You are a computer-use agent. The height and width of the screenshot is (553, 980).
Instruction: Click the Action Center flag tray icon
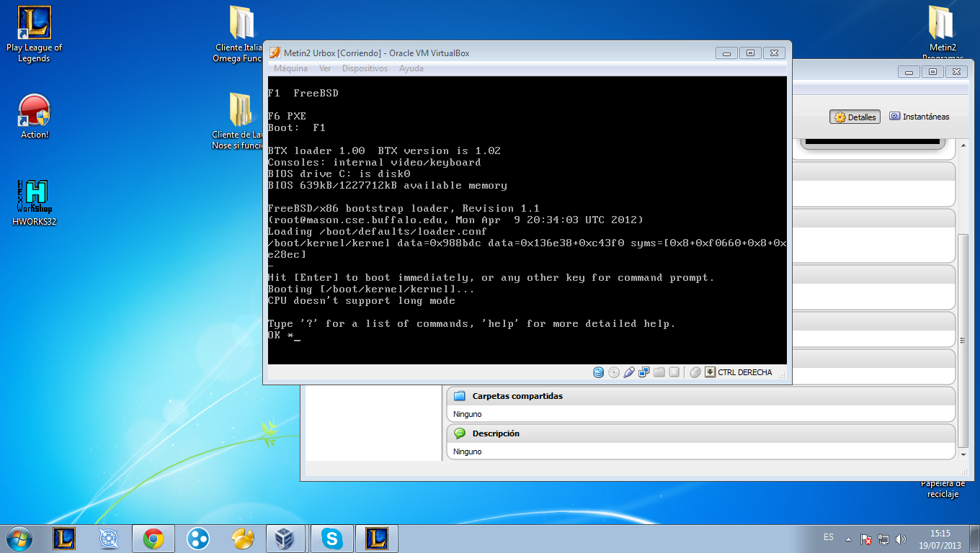(x=866, y=539)
